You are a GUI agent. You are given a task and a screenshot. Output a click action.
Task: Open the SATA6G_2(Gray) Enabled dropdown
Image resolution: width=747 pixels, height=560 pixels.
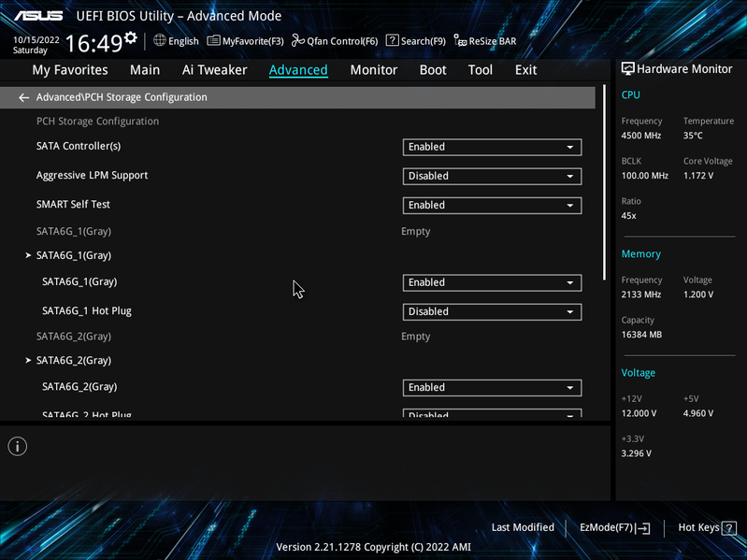coord(492,388)
